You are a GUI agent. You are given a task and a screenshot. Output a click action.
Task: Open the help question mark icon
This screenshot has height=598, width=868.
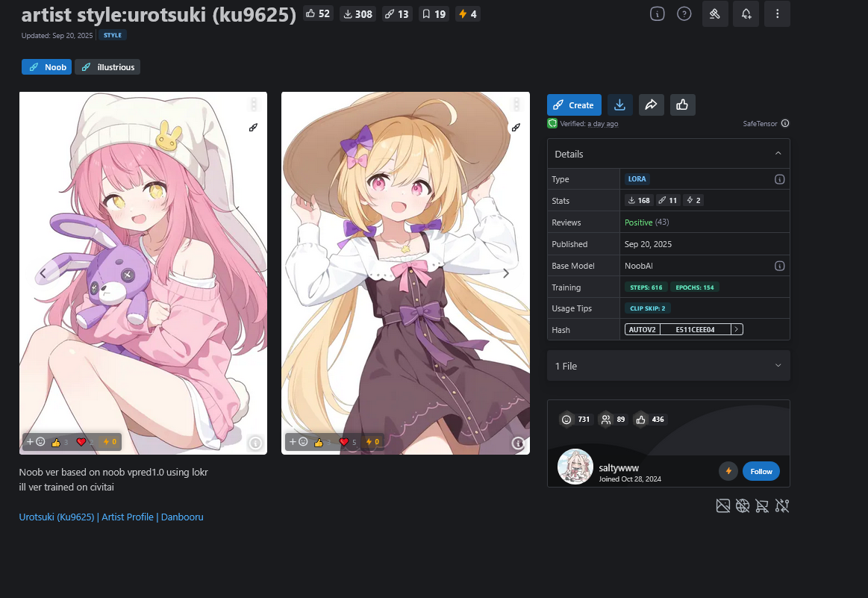pos(684,14)
